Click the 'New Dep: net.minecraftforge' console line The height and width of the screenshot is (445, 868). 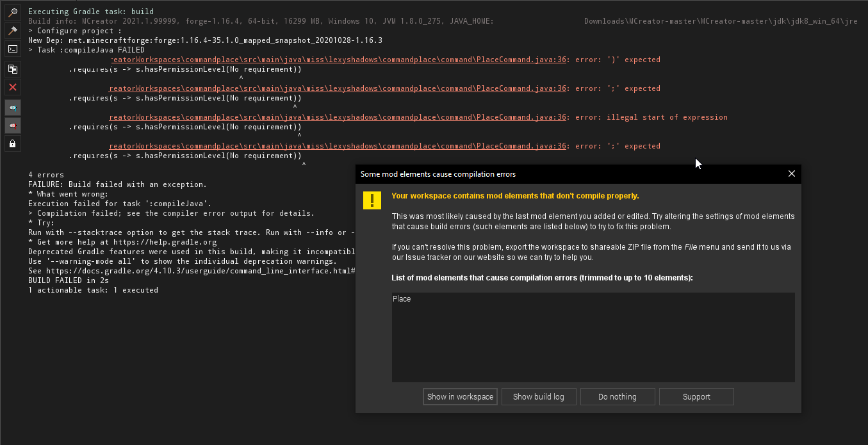click(205, 40)
